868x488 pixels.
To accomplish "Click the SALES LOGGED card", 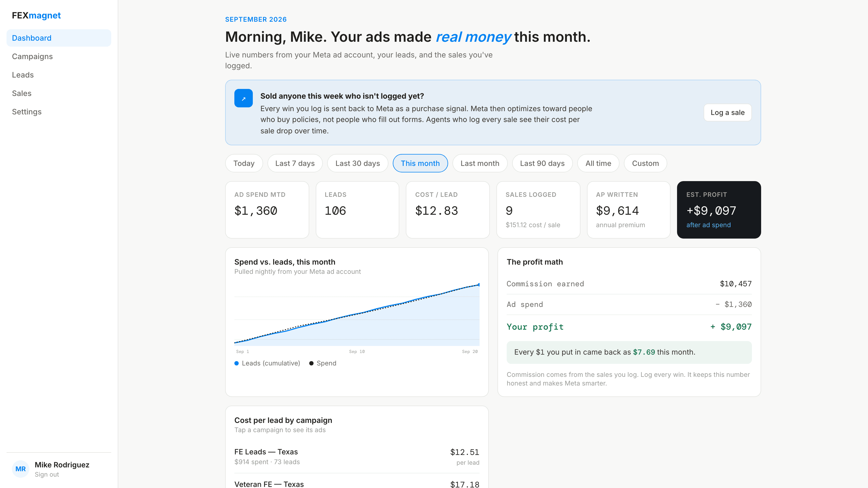I will [x=538, y=210].
